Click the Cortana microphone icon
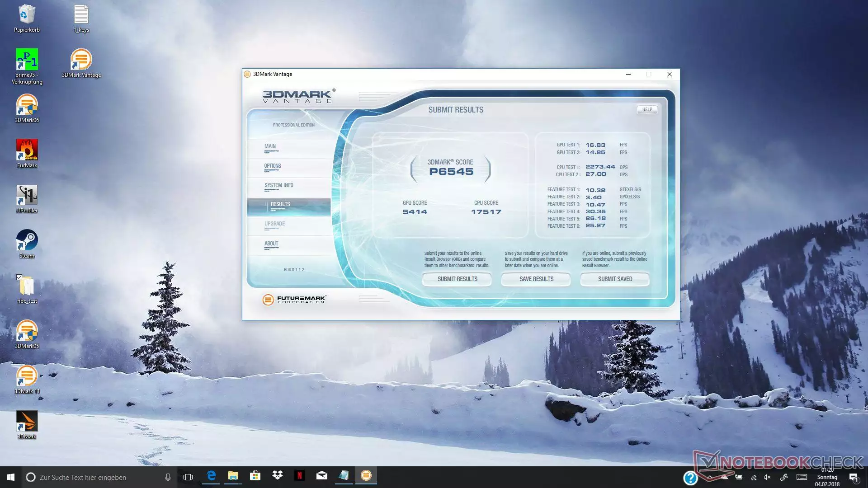 click(168, 477)
